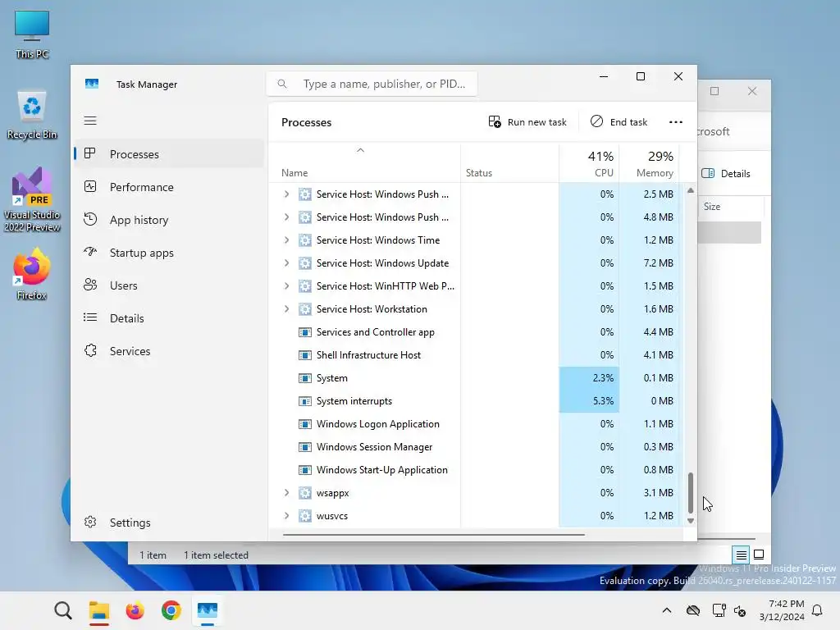The image size is (840, 630).
Task: Click the Windows Start-Up Application icon
Action: click(x=305, y=470)
